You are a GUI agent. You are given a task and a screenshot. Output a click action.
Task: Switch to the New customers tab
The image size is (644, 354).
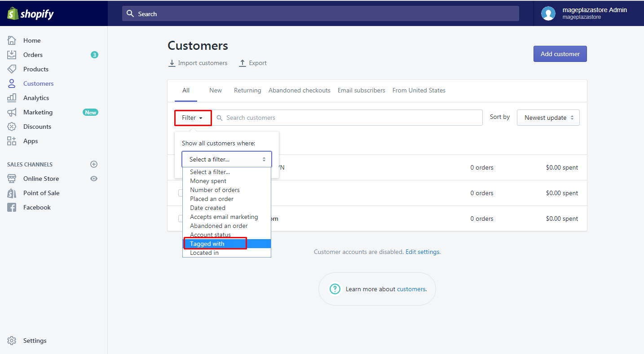[x=216, y=91]
